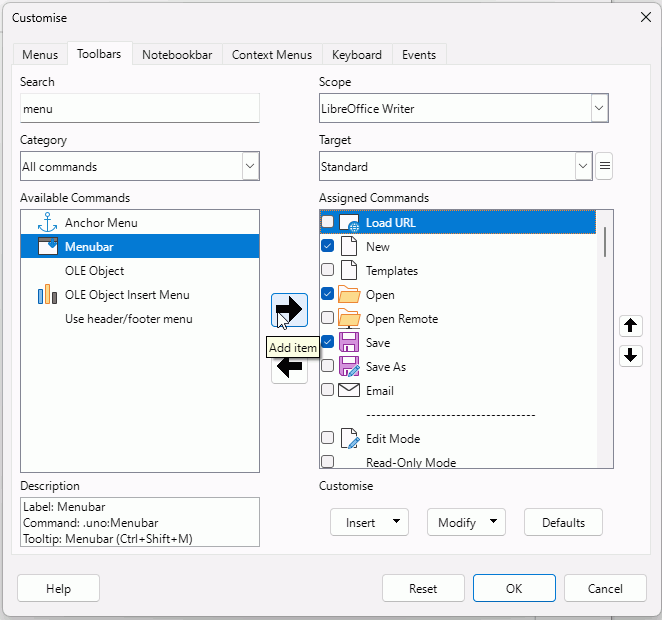Click the Remove item left-arrow button
This screenshot has width=662, height=620.
289,368
